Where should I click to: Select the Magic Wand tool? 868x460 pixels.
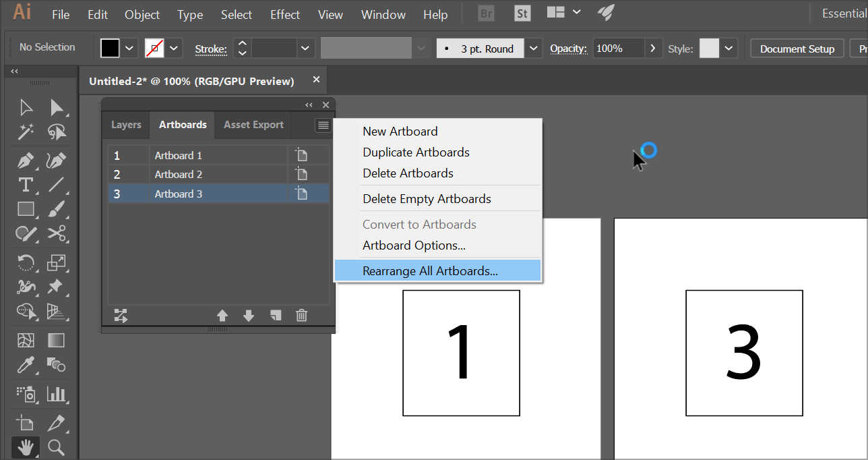point(26,131)
